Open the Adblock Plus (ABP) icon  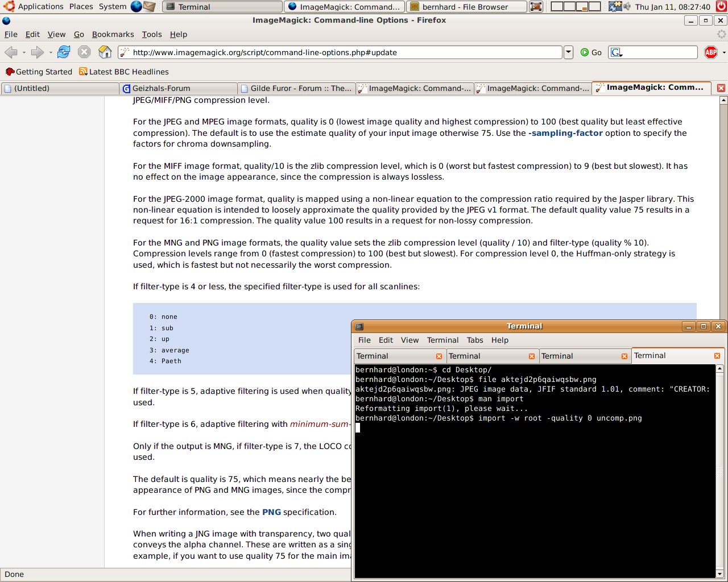pos(711,52)
